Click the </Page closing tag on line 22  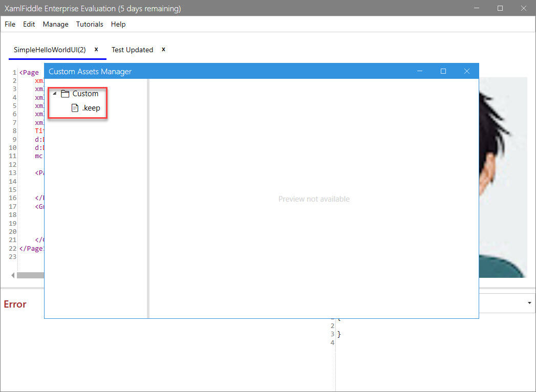coord(31,249)
